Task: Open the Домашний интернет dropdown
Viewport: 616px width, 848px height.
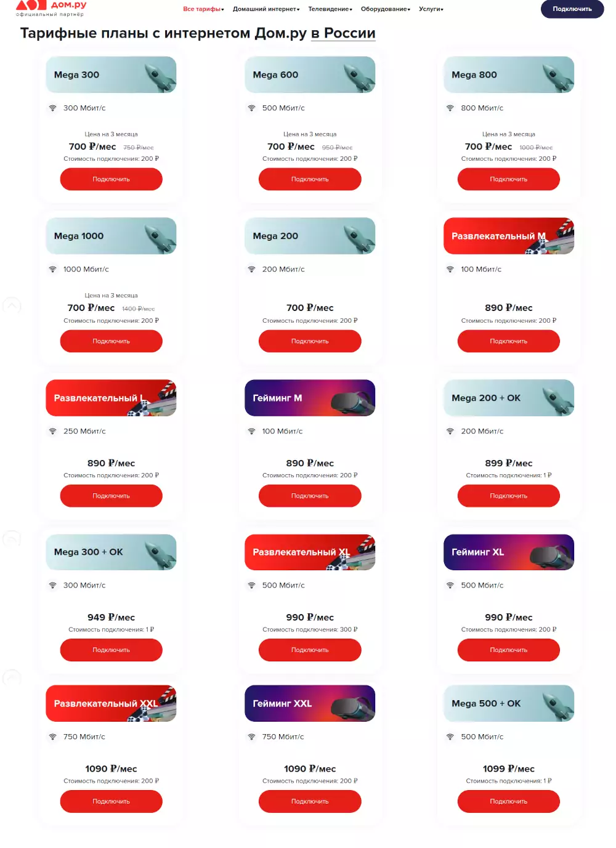Action: click(x=266, y=9)
